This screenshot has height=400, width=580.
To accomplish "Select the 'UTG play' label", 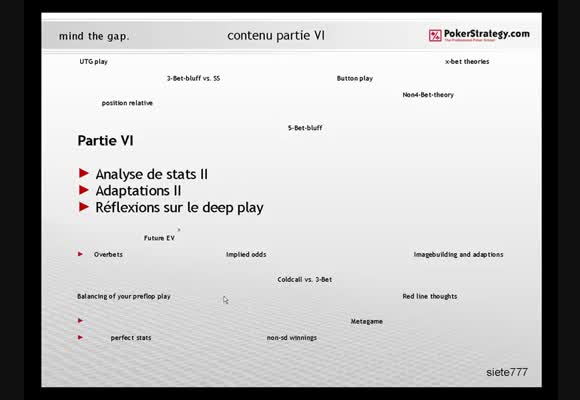I will (x=94, y=61).
